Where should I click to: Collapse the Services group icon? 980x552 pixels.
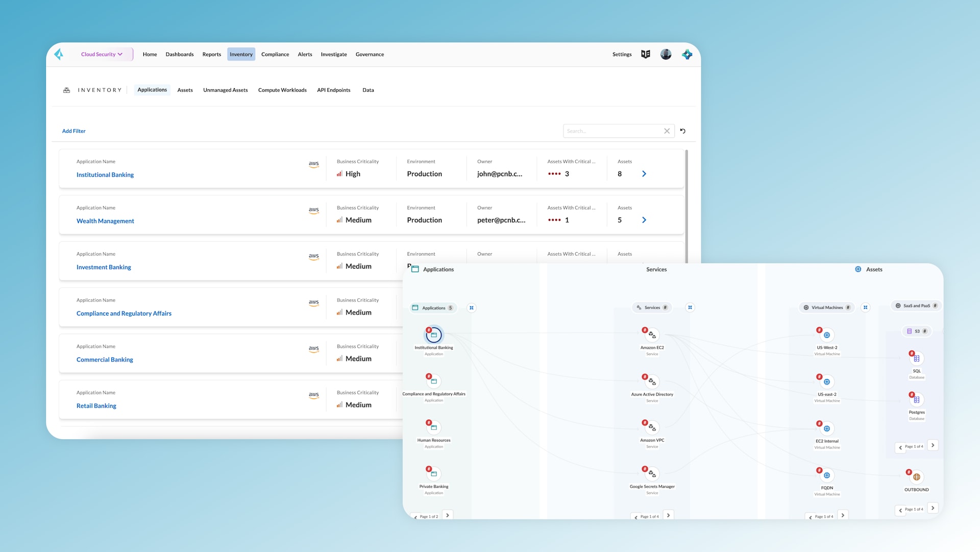click(690, 307)
